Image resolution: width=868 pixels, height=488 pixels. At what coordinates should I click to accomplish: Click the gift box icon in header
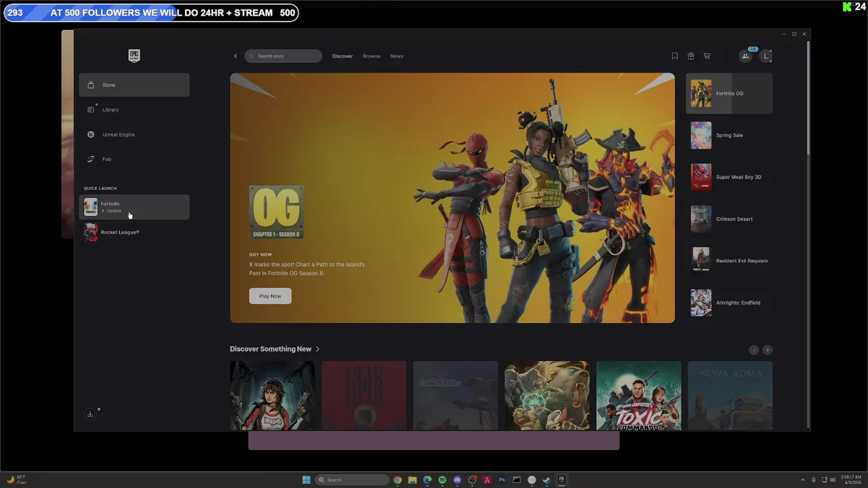coord(691,56)
